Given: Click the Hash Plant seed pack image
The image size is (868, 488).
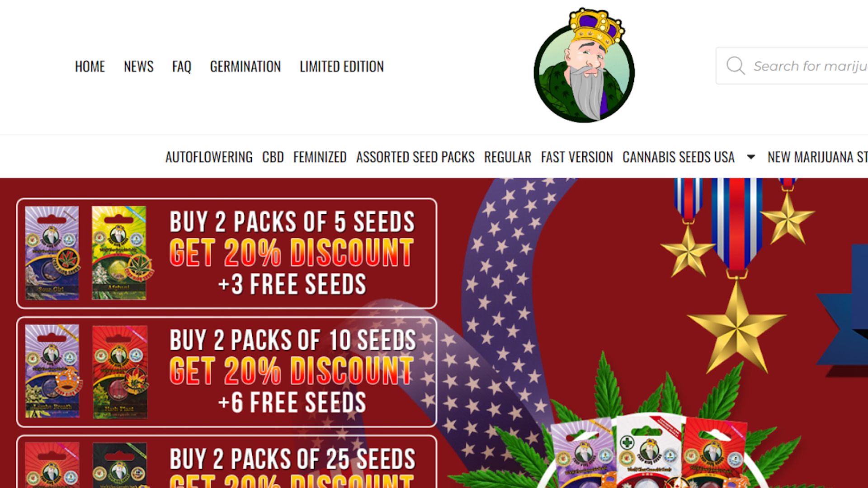Looking at the screenshot, I should click(x=120, y=371).
